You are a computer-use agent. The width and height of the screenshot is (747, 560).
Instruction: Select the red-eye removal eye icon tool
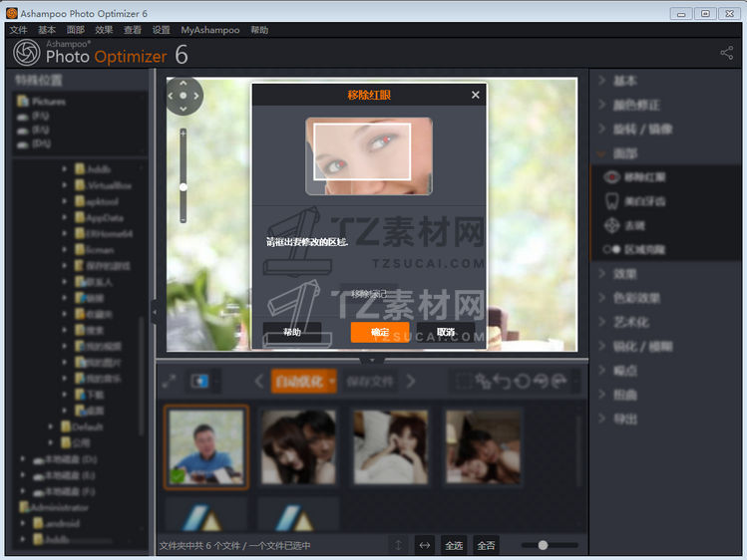coord(612,177)
